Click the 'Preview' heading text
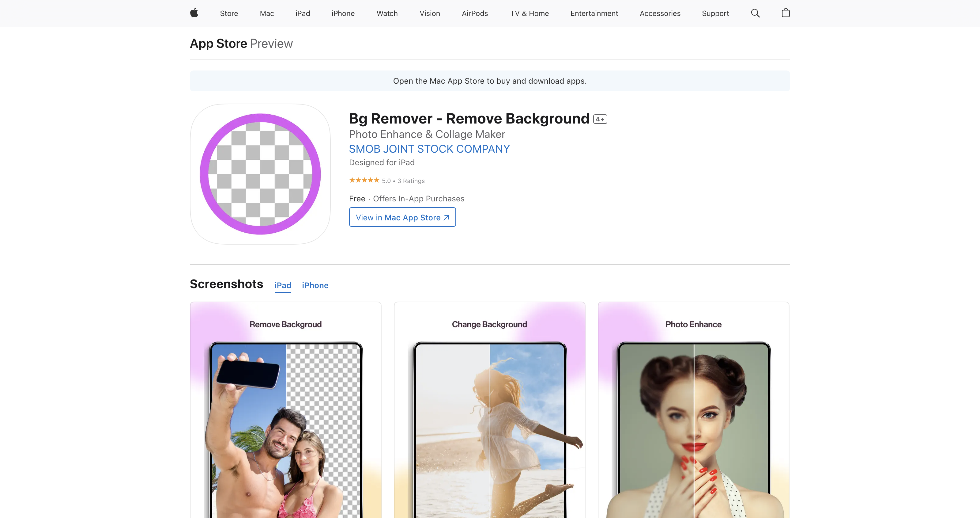This screenshot has width=980, height=518. (x=272, y=44)
